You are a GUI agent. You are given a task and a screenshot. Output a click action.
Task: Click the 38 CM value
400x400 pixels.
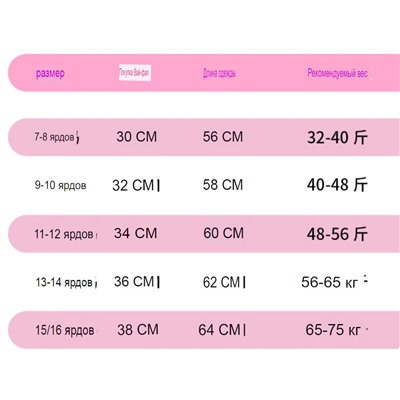click(138, 330)
